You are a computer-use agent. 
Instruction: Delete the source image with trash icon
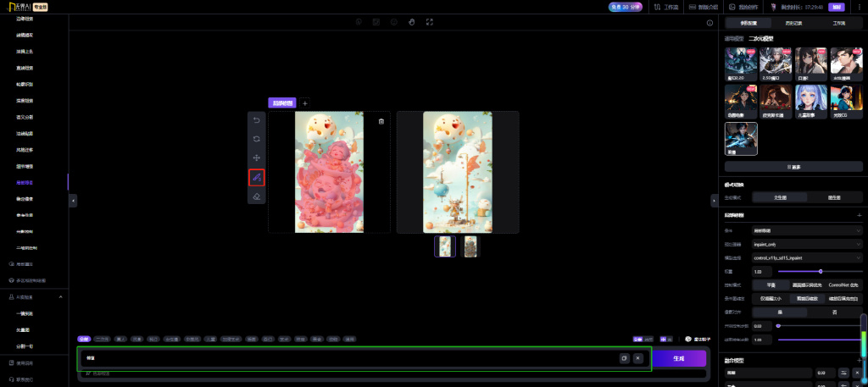(381, 121)
